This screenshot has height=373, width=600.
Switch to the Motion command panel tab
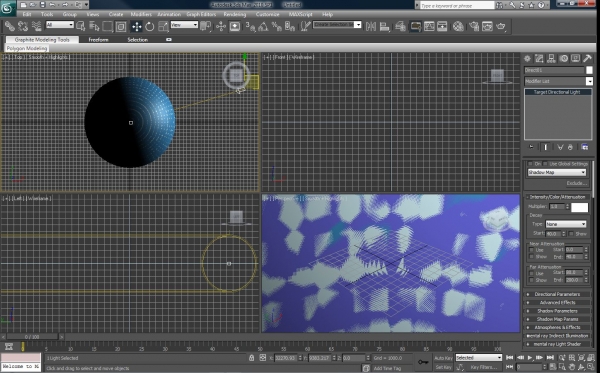564,59
